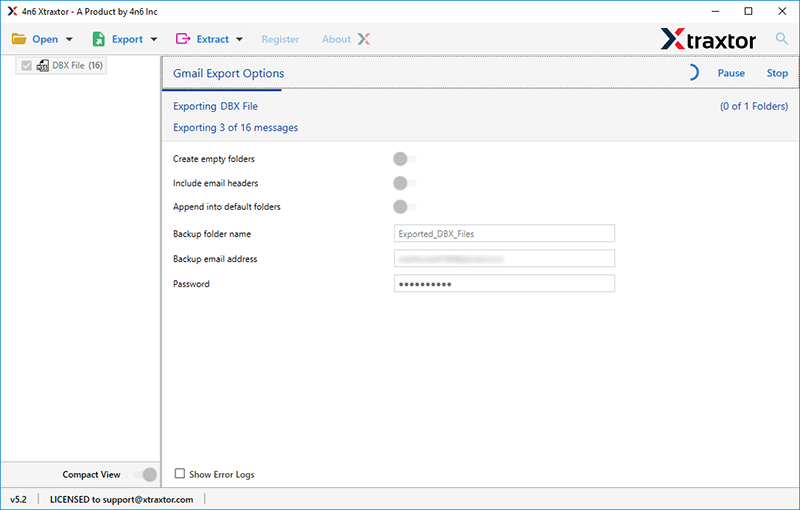The width and height of the screenshot is (800, 510).
Task: Click the spinning progress indicator
Action: pos(692,73)
